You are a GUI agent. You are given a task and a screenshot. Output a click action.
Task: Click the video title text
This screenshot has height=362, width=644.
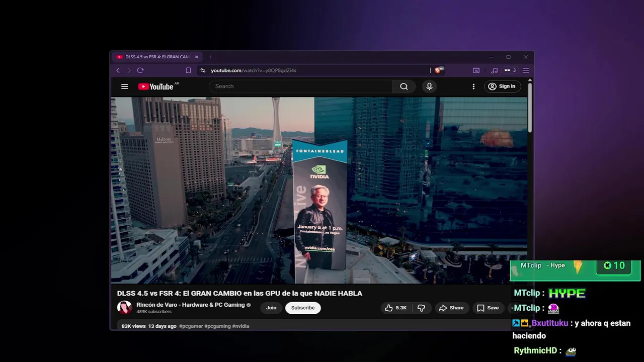pyautogui.click(x=239, y=293)
